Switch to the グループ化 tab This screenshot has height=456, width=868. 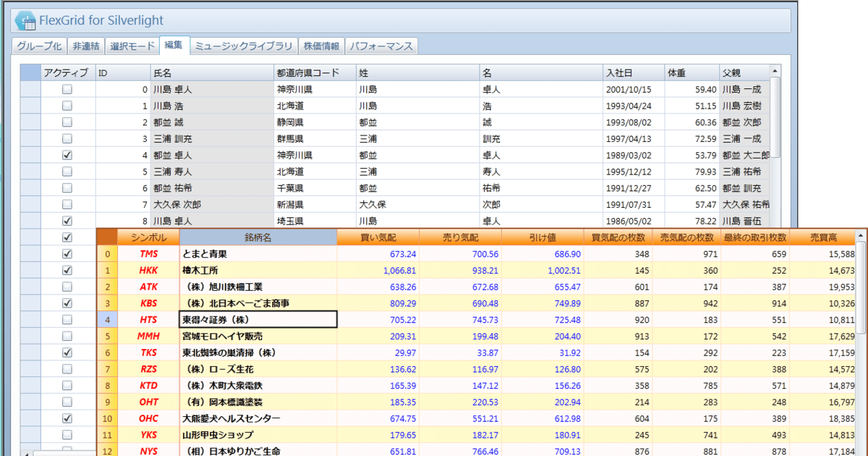40,46
